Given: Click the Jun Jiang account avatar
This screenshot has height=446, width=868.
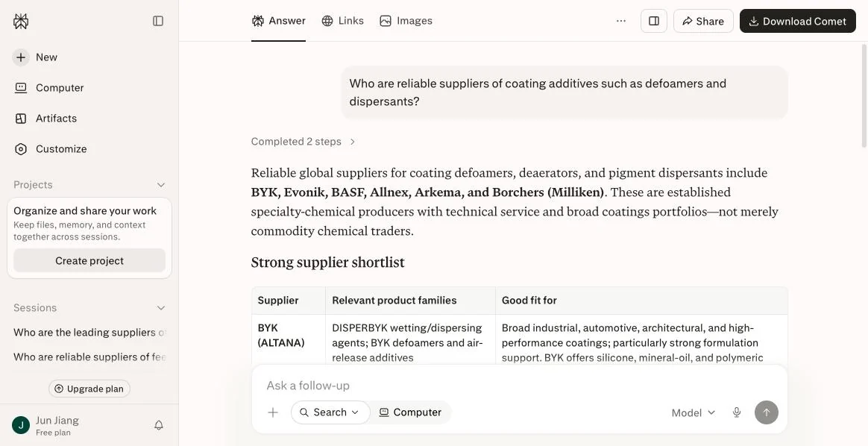Looking at the screenshot, I should (x=20, y=426).
